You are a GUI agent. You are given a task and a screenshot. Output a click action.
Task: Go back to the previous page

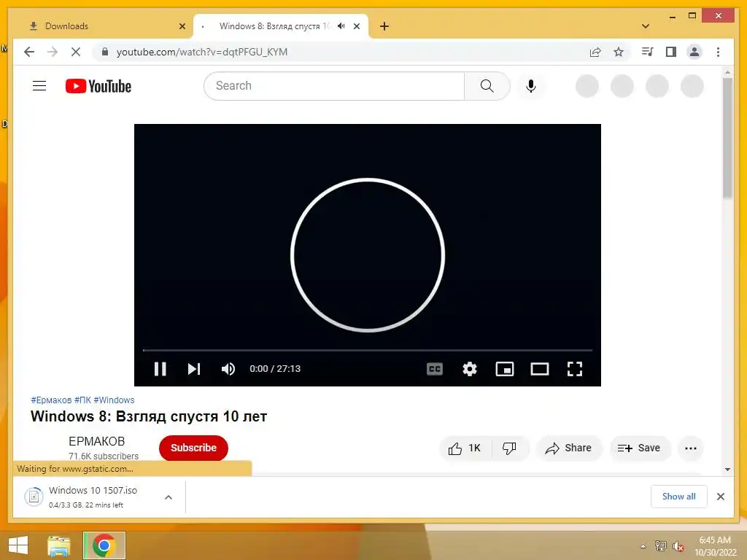[29, 52]
